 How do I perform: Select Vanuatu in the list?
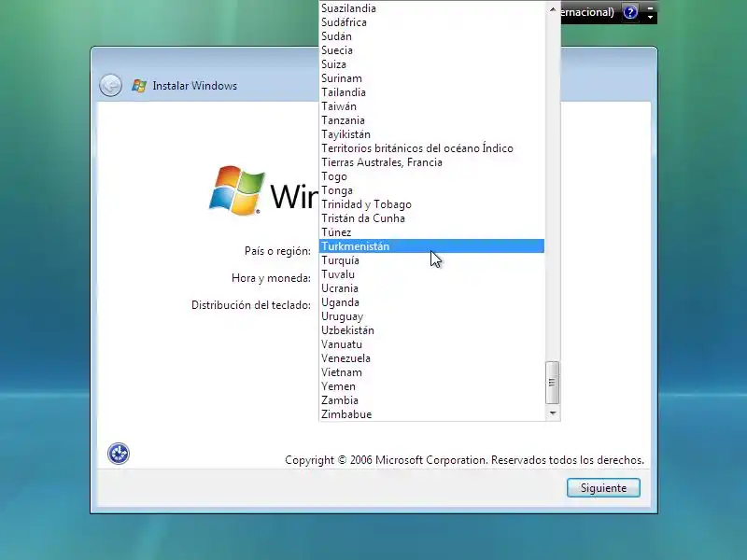tap(431, 344)
